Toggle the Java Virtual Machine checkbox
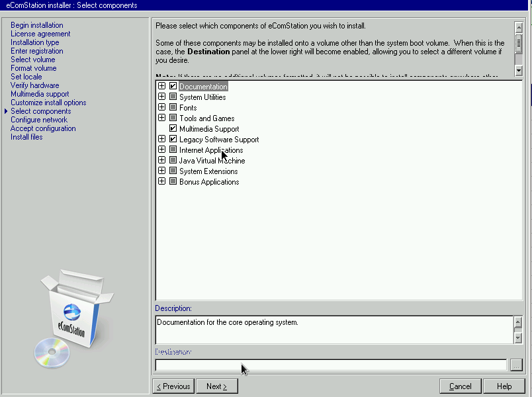Screen dimensions: 532x397 pos(173,160)
